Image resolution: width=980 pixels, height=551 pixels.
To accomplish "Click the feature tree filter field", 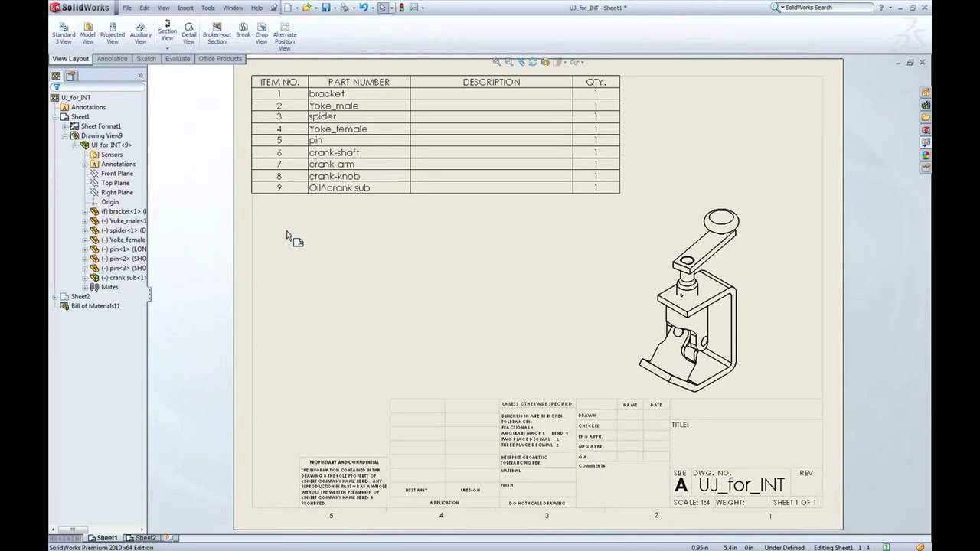I will point(97,87).
